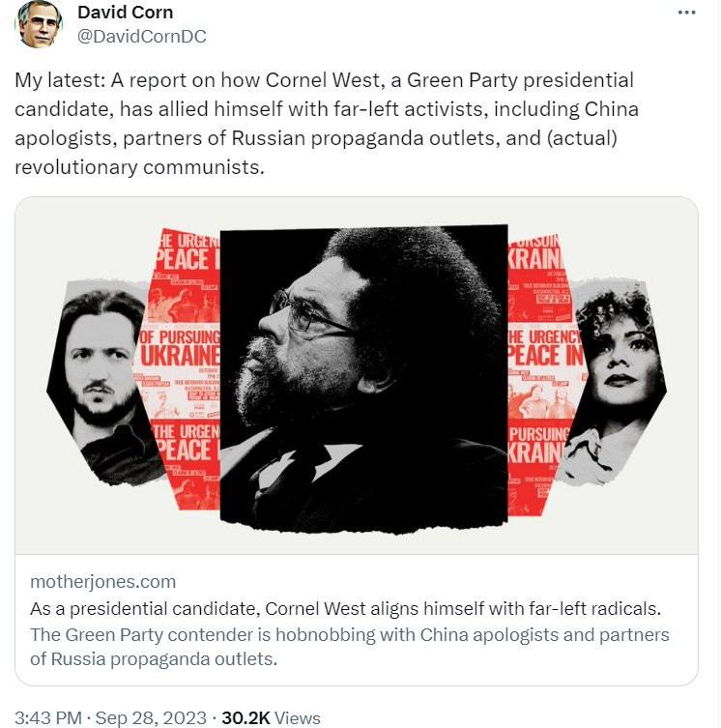Click the bottom-left 'THE URGEN PEACE' poster

click(186, 464)
